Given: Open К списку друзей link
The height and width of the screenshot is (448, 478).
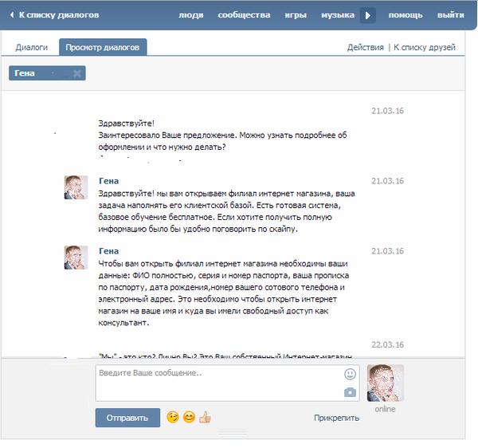Looking at the screenshot, I should pos(425,48).
